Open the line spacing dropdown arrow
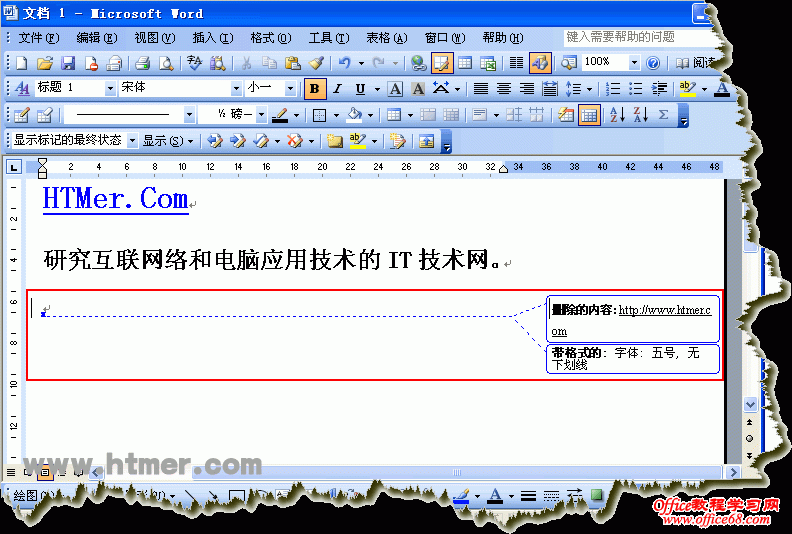Viewport: 792px width, 534px height. point(589,89)
